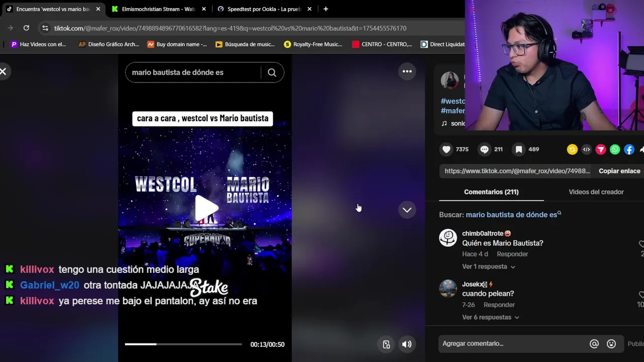The width and height of the screenshot is (644, 362).
Task: Open chimb0altrote profile avatar
Action: [448, 237]
